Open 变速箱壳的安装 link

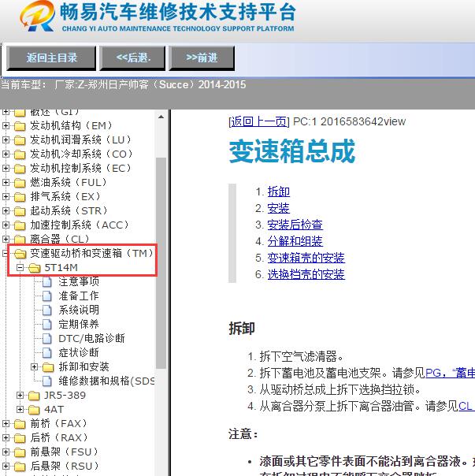(306, 258)
